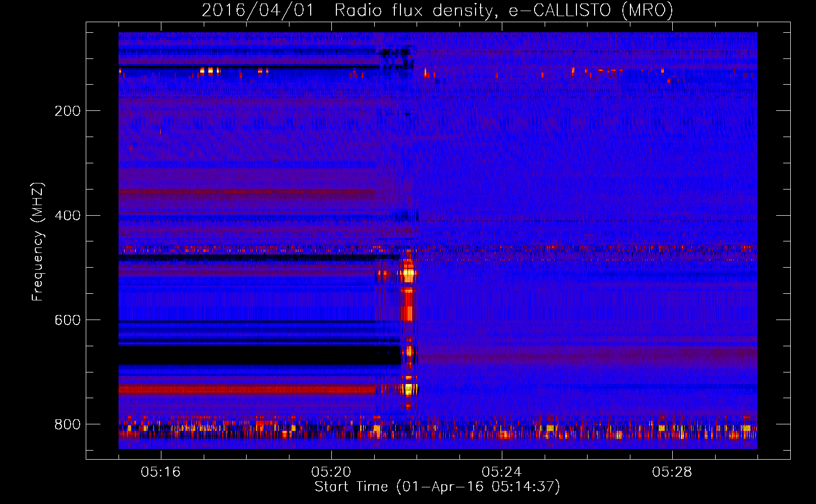816x504 pixels.
Task: Select the 200 frequency tick label
Action: [x=68, y=111]
